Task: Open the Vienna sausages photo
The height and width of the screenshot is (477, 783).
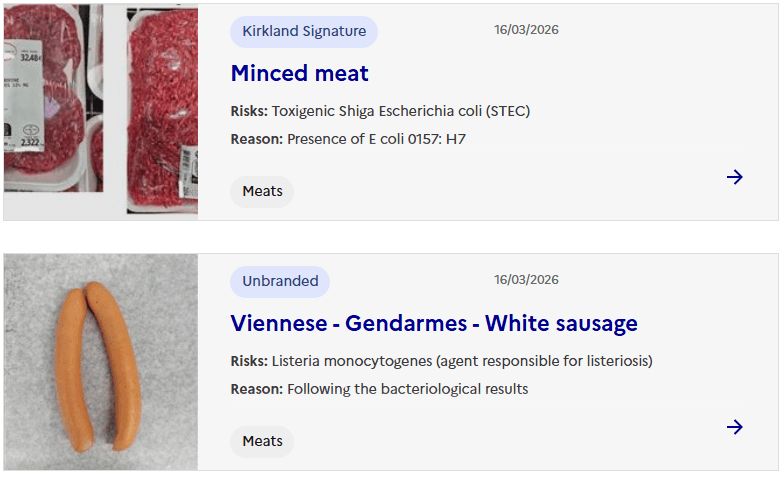Action: point(100,362)
